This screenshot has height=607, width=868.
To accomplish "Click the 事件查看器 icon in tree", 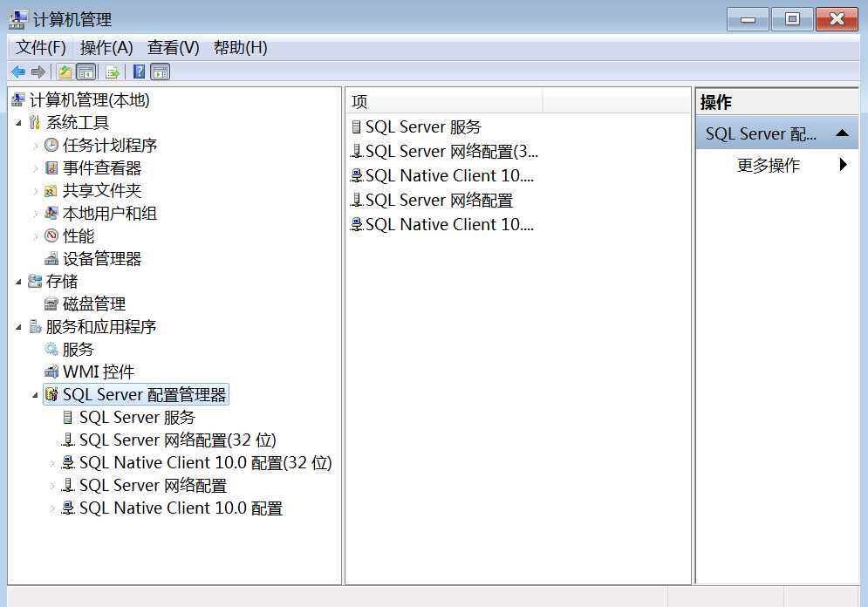I will pyautogui.click(x=51, y=167).
